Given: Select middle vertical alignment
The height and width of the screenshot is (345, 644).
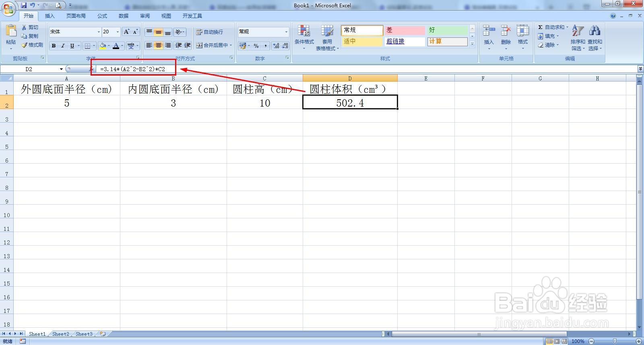Looking at the screenshot, I should tap(159, 32).
